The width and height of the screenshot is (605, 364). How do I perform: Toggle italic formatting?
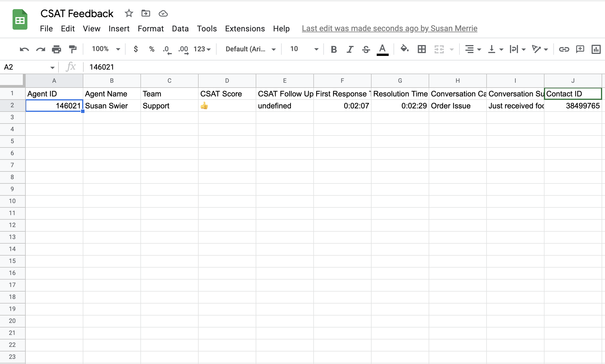350,49
